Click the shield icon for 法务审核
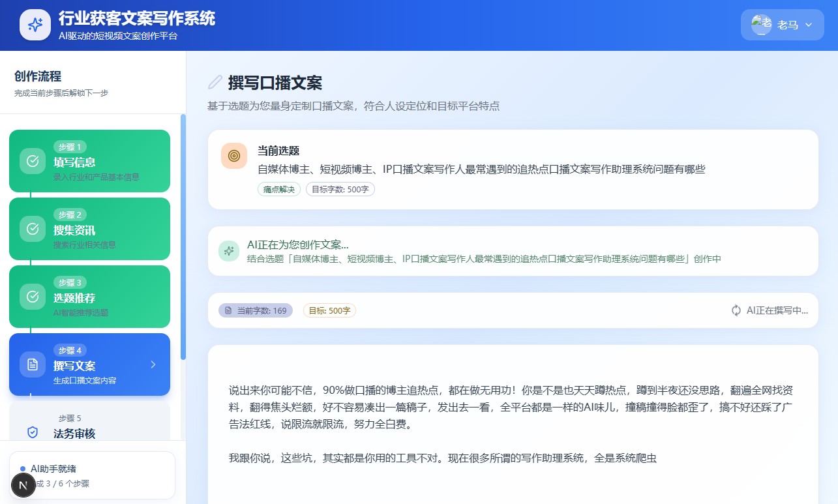The height and width of the screenshot is (504, 838). click(x=33, y=432)
